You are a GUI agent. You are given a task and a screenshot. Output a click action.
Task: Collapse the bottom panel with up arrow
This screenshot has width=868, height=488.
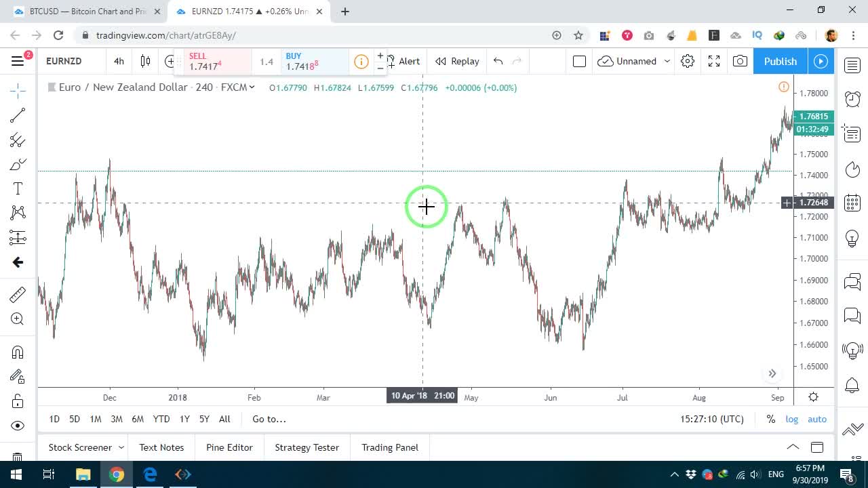[x=793, y=447]
